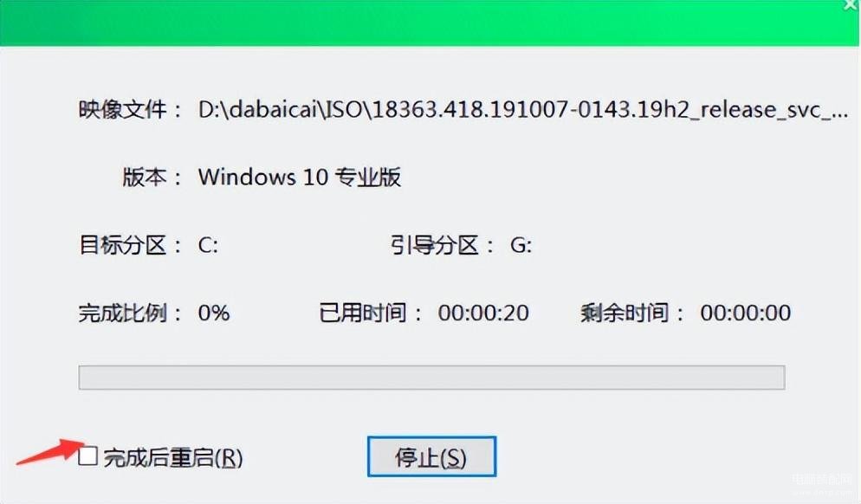Close the dialog with the X icon

point(851,4)
